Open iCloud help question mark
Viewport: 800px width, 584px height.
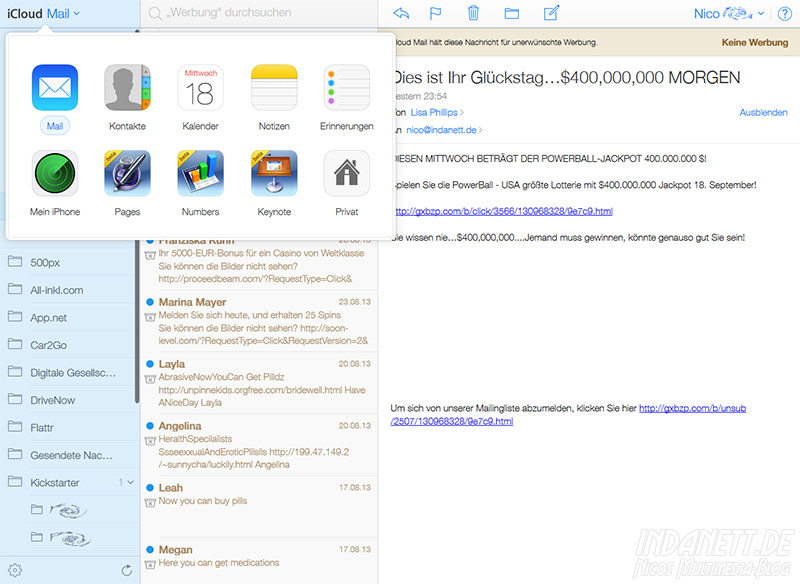pos(785,14)
